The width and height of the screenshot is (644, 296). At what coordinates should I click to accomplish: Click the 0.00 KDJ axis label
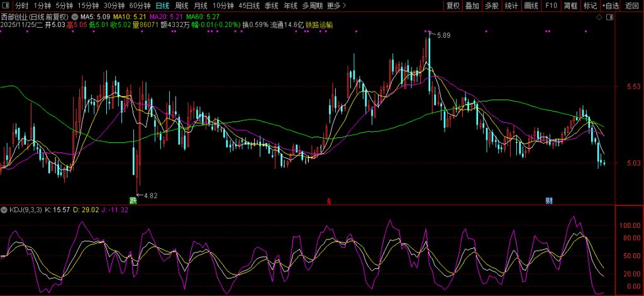point(634,286)
